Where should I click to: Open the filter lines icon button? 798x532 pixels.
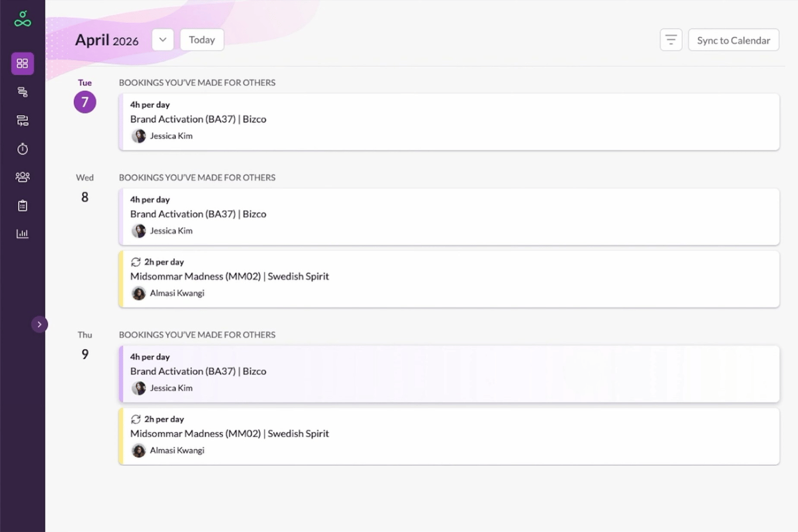[x=671, y=40]
